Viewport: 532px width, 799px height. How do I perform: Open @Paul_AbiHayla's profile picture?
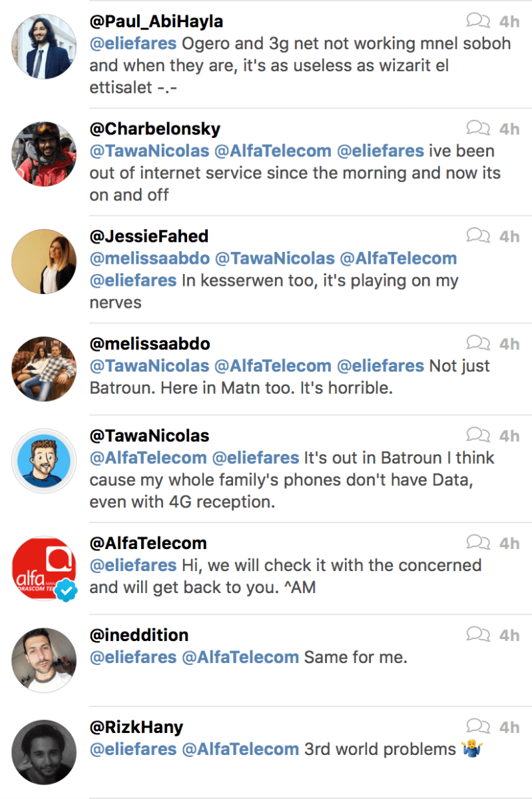(x=44, y=47)
